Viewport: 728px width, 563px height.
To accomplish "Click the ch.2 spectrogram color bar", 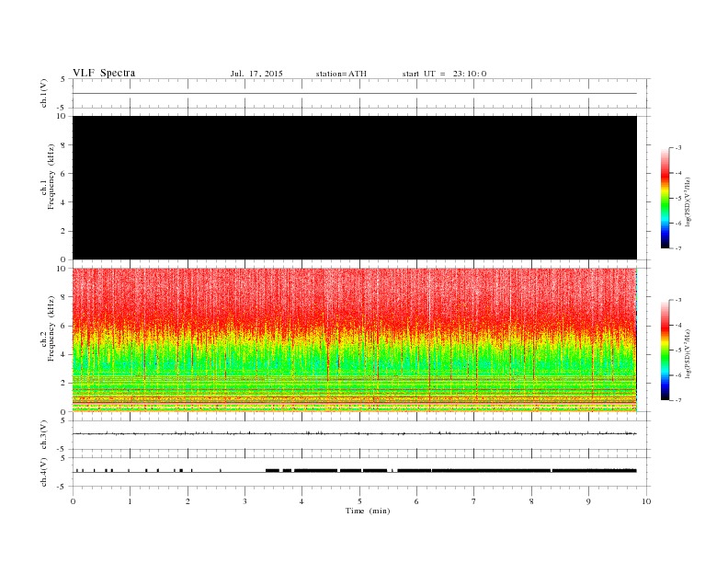I will coord(665,350).
